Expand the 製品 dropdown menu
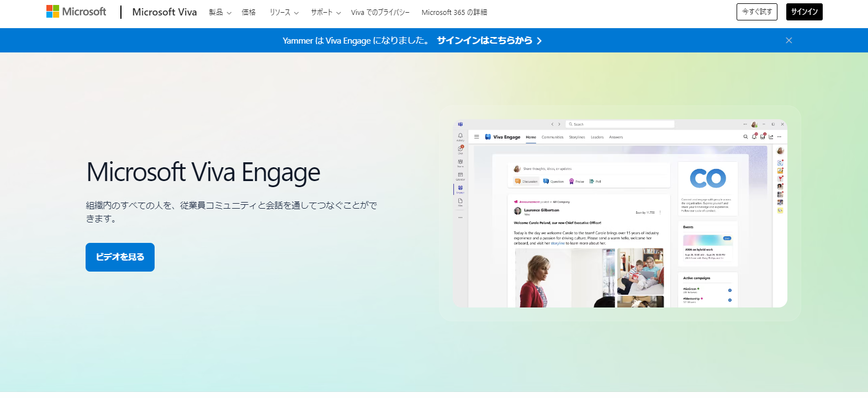 220,12
